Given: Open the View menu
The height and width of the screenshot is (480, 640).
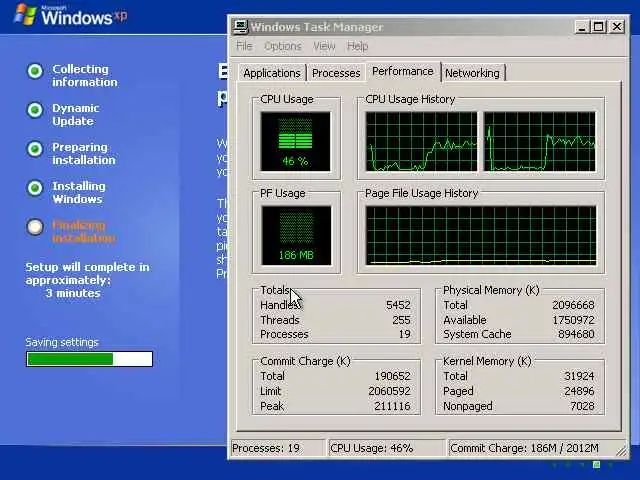Looking at the screenshot, I should [x=324, y=46].
